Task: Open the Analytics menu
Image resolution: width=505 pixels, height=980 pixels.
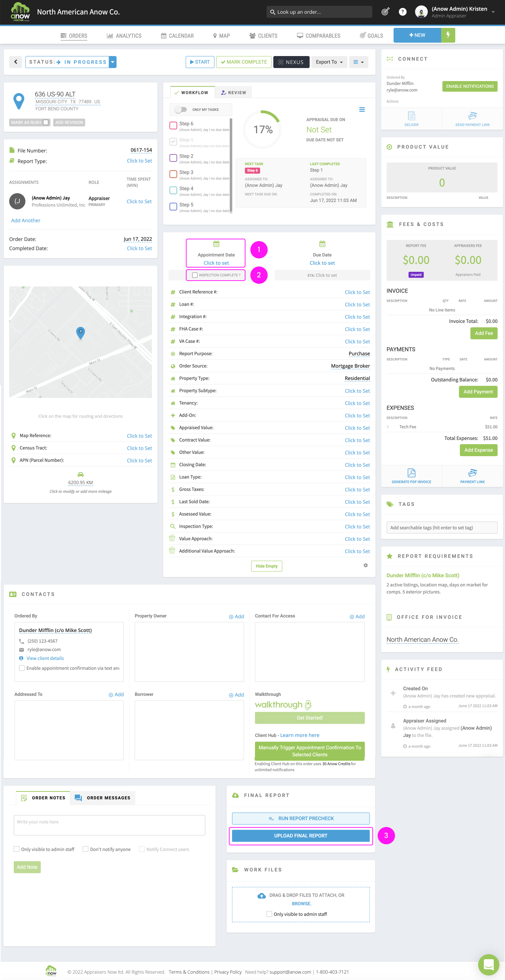Action: (124, 36)
